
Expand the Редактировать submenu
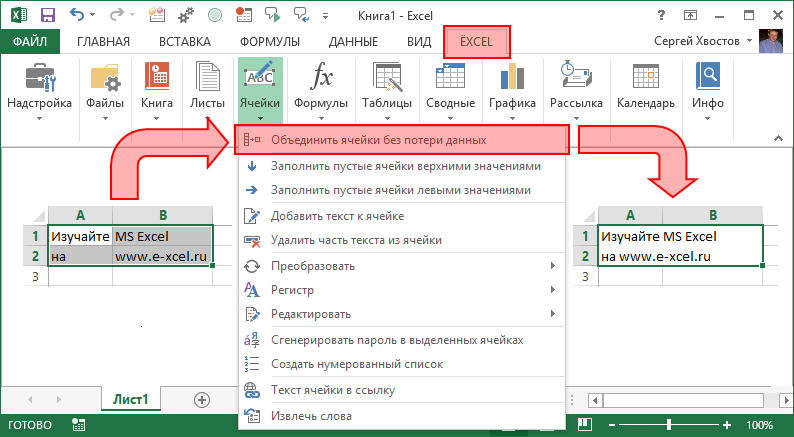click(402, 314)
